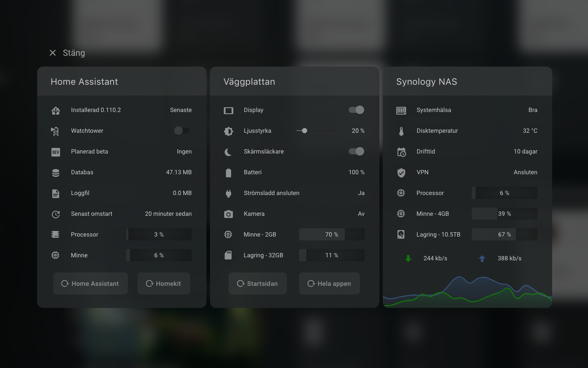Click the Home Assistant Processor 3 % bar

coord(159,234)
